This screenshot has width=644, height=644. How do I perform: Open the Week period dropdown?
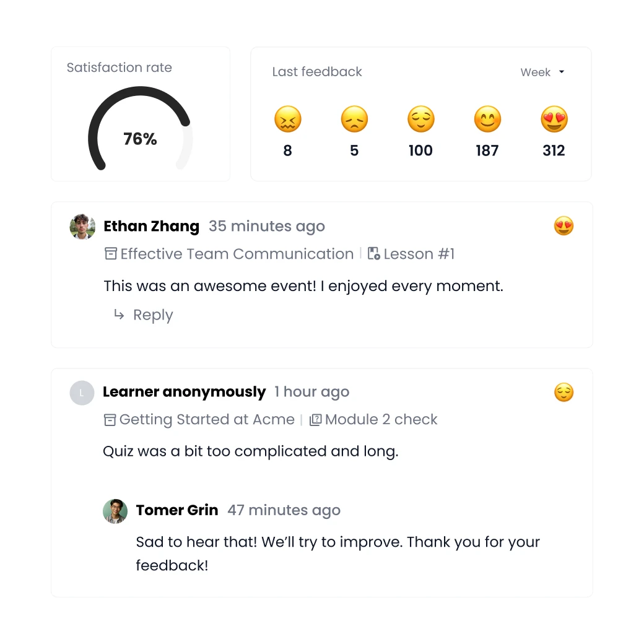click(542, 72)
